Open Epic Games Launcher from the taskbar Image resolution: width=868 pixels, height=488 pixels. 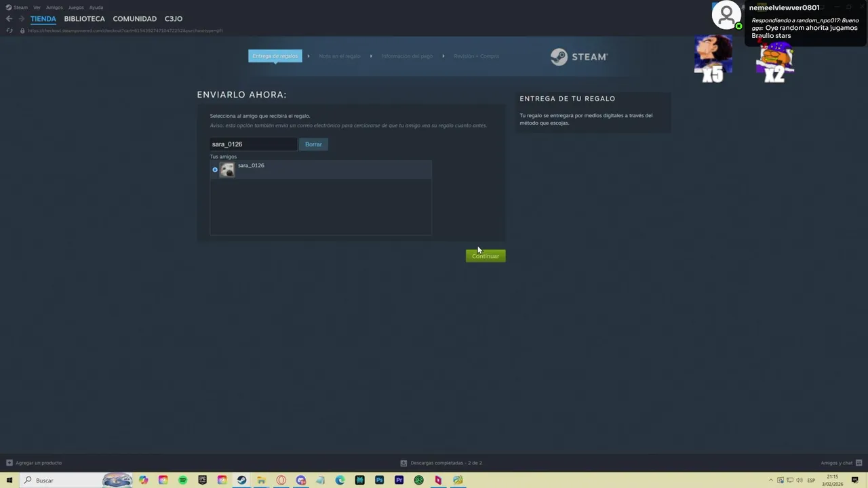[x=202, y=480]
